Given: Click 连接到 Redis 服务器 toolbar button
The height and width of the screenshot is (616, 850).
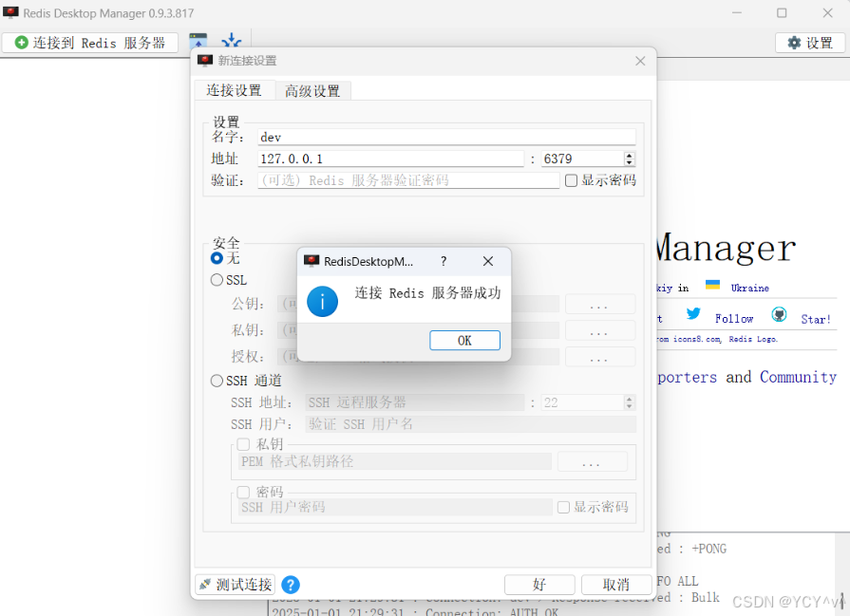Looking at the screenshot, I should pos(90,43).
